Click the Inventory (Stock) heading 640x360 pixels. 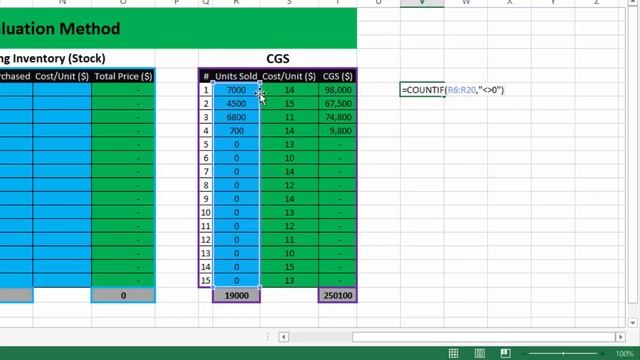53,58
